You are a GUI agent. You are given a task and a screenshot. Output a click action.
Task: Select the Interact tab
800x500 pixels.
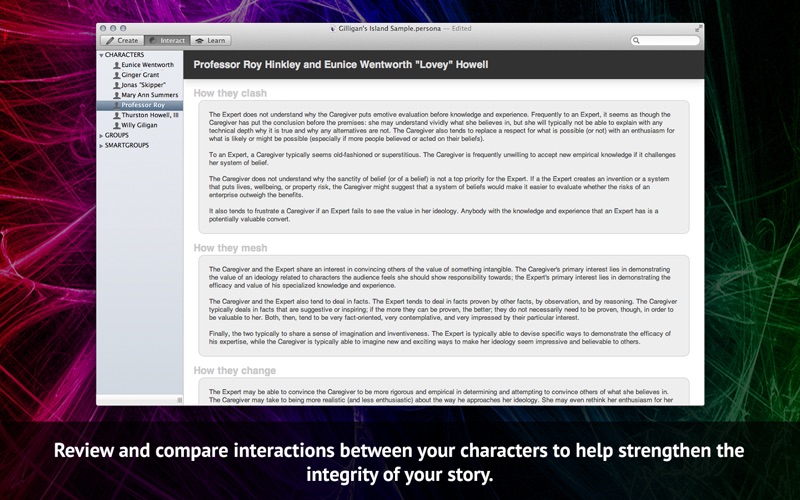(x=167, y=40)
